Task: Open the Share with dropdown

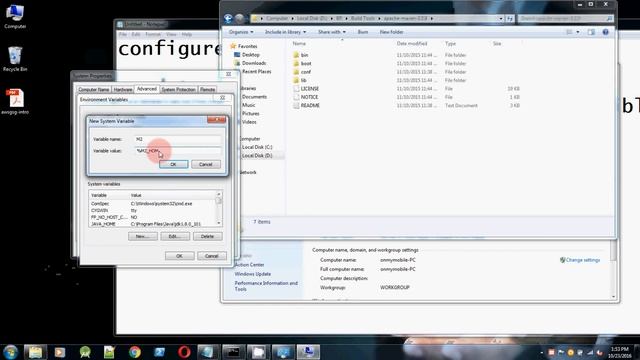Action: tap(331, 32)
